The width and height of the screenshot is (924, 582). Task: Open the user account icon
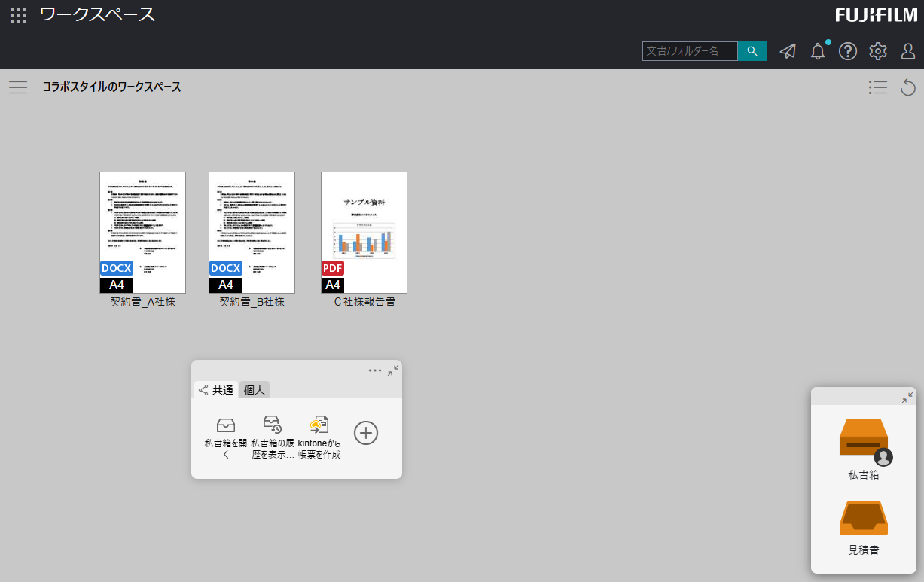pyautogui.click(x=908, y=51)
